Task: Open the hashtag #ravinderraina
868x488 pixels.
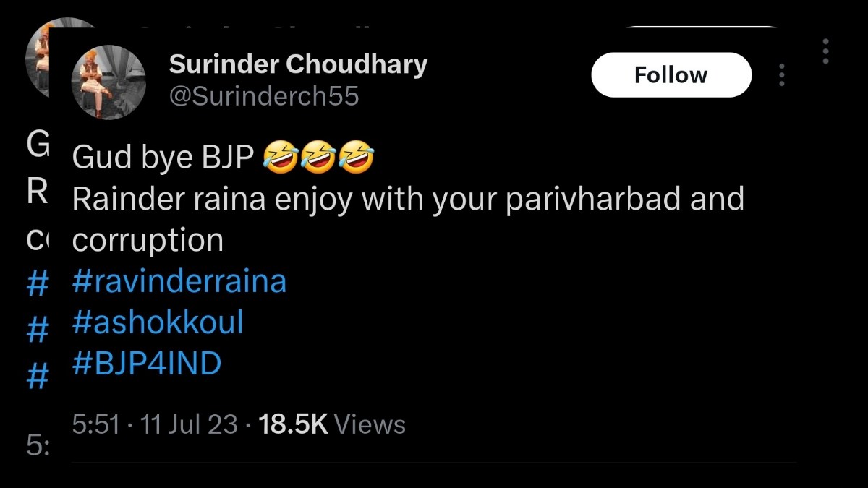Action: pos(179,280)
